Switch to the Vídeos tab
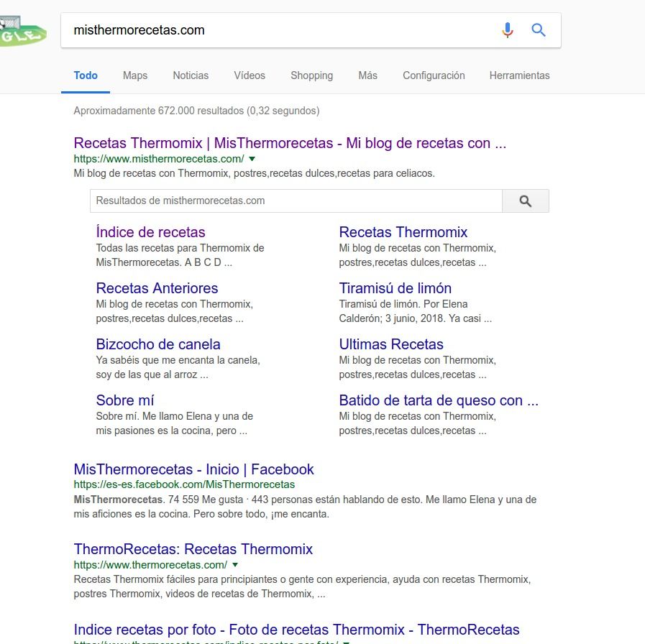 (250, 75)
